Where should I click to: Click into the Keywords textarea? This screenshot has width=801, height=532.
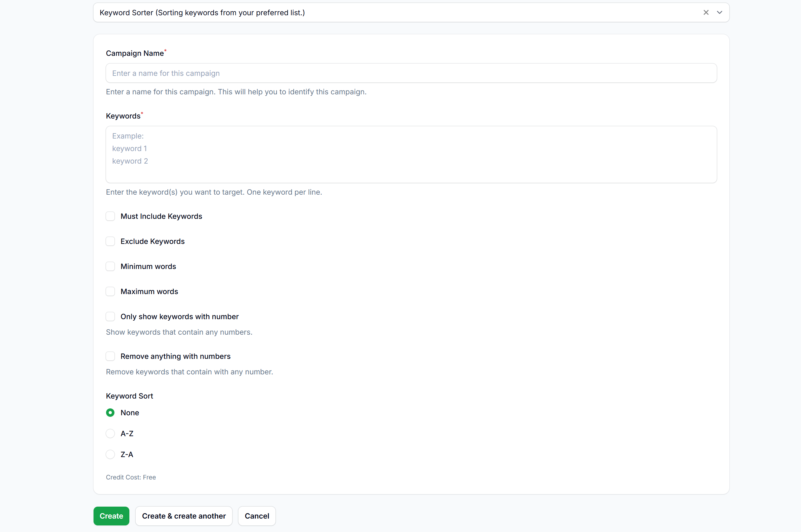click(411, 154)
